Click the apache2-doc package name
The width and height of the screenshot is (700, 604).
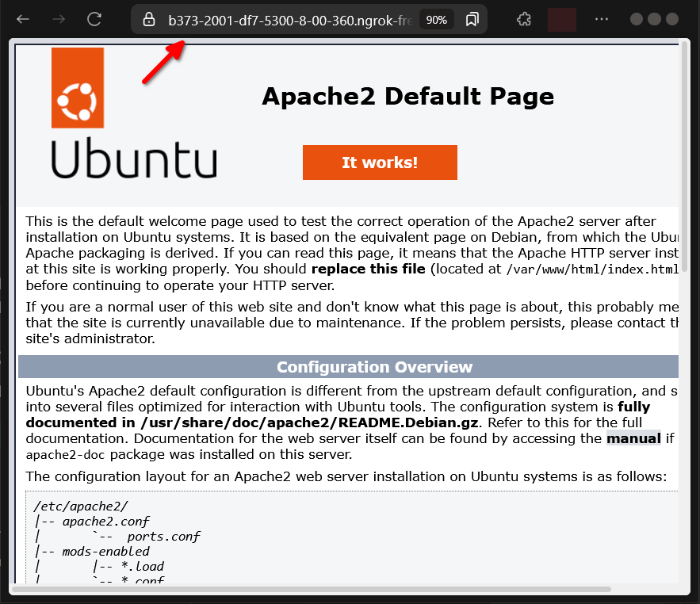click(65, 454)
